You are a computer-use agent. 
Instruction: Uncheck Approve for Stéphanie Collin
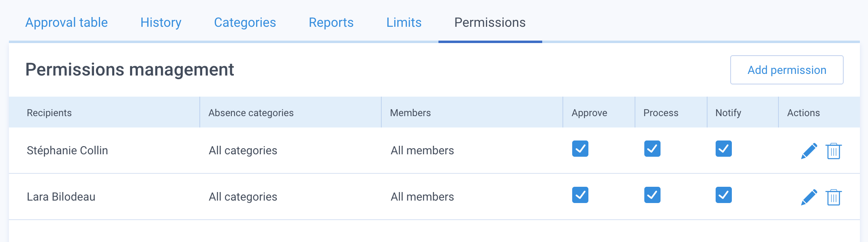tap(580, 149)
